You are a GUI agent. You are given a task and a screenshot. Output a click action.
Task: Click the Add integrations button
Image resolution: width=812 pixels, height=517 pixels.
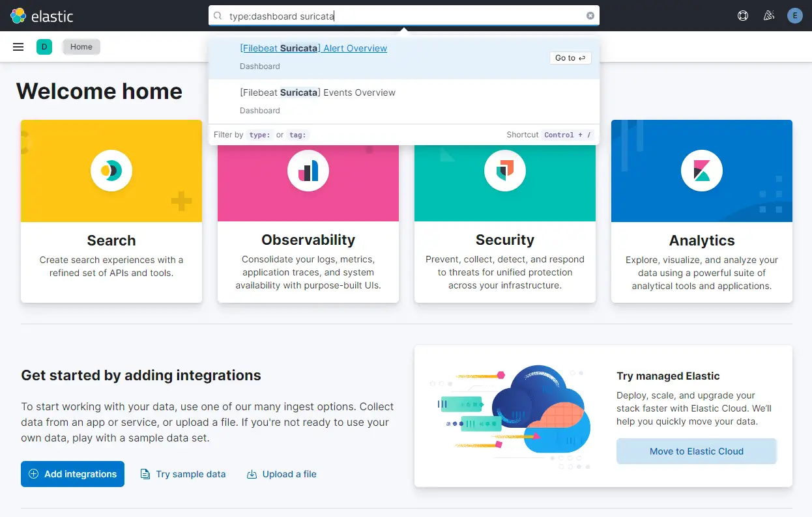coord(72,474)
